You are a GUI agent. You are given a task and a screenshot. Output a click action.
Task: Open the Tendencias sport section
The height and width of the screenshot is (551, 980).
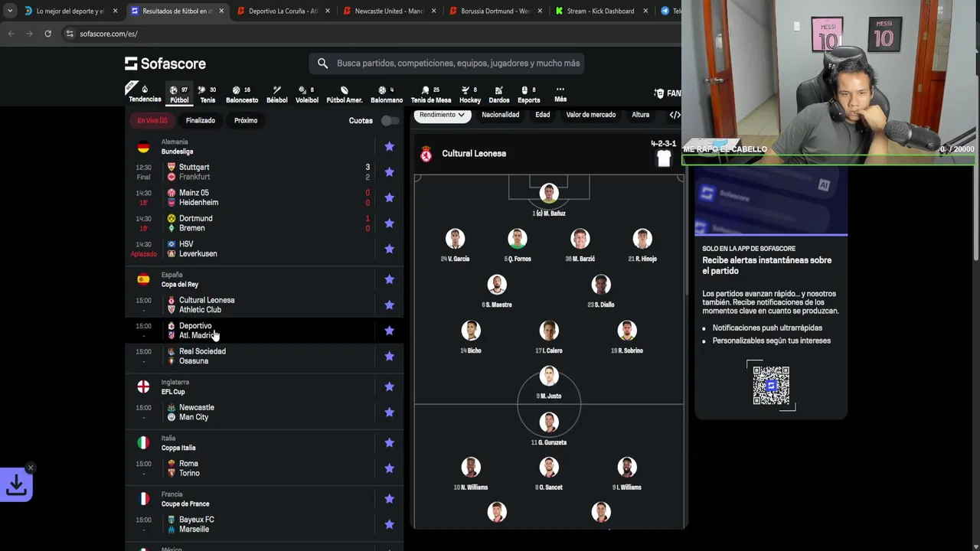(145, 94)
